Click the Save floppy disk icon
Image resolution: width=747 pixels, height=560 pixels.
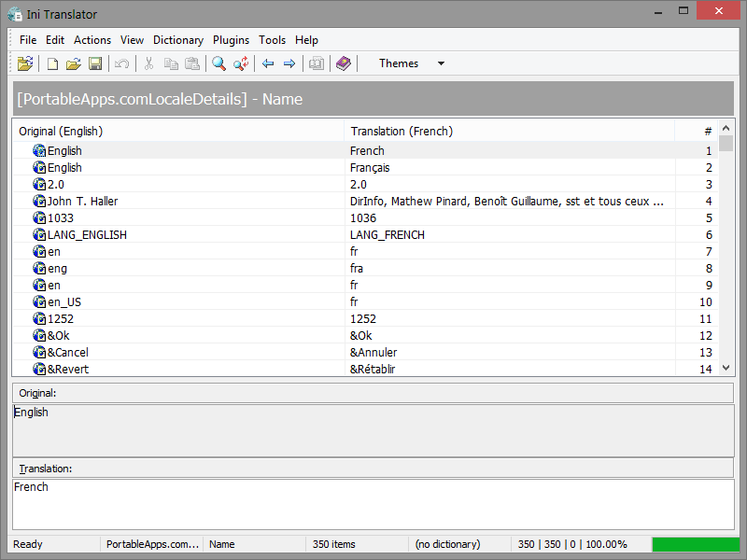click(x=95, y=63)
